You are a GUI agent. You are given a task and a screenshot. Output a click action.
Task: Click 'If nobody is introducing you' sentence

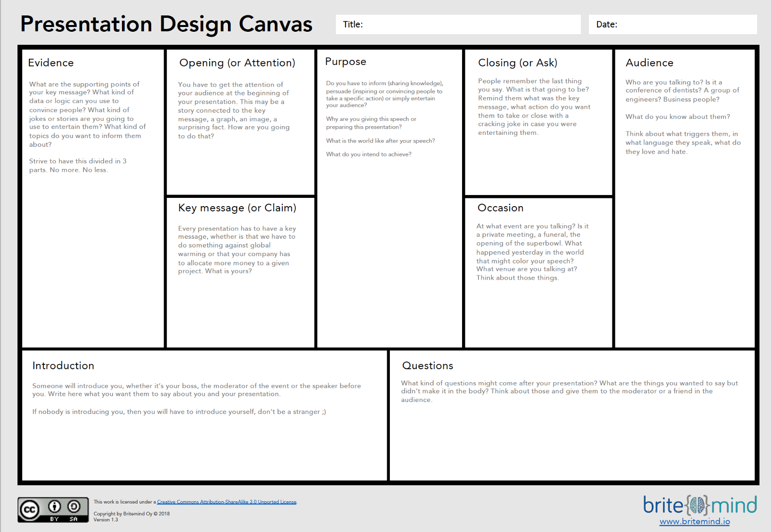point(179,412)
